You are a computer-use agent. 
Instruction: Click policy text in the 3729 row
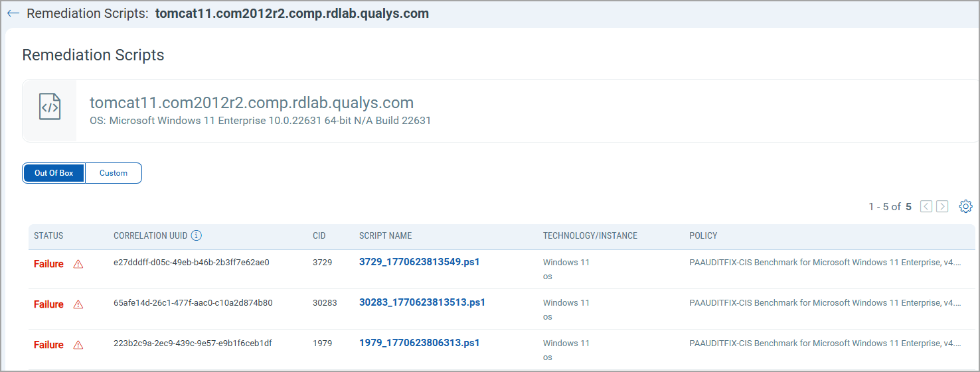click(825, 262)
